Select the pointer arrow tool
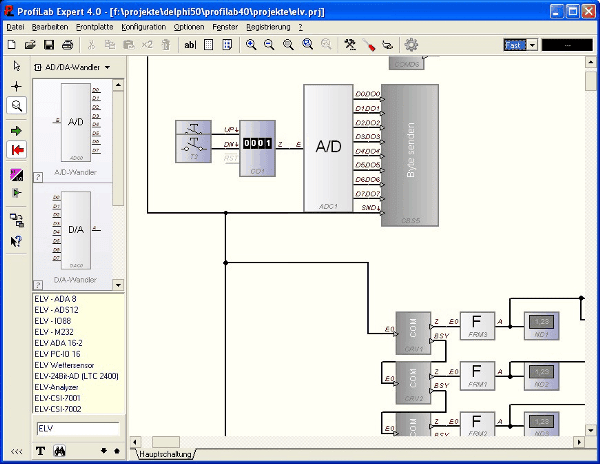Image resolution: width=600 pixels, height=464 pixels. pos(16,66)
